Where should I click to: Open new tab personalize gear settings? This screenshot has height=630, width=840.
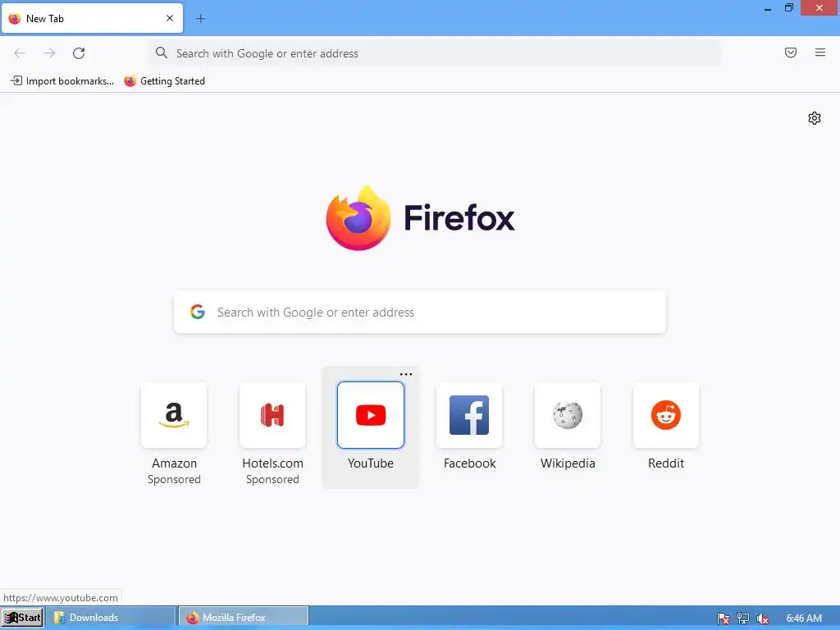click(815, 118)
